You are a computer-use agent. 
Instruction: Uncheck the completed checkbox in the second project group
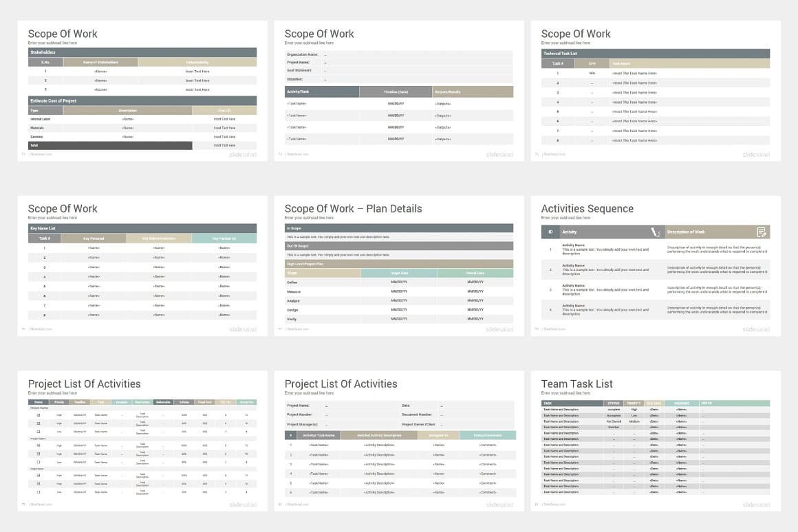point(39,444)
